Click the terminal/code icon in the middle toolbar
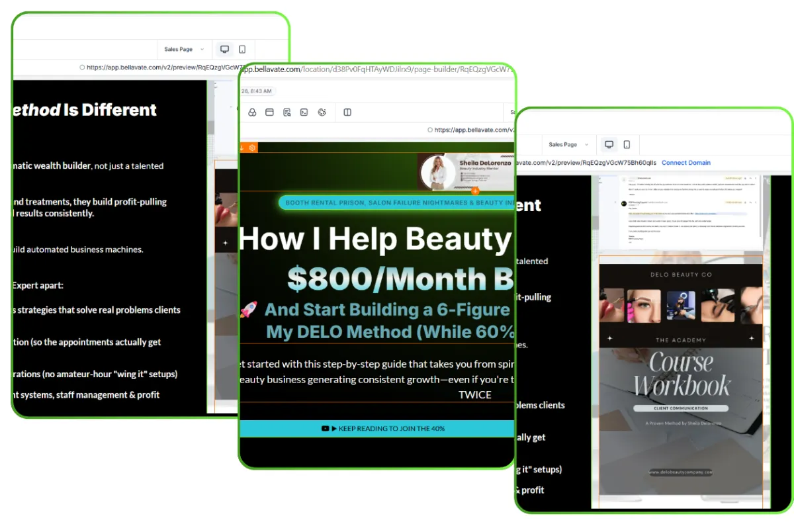This screenshot has height=532, width=794. (304, 112)
